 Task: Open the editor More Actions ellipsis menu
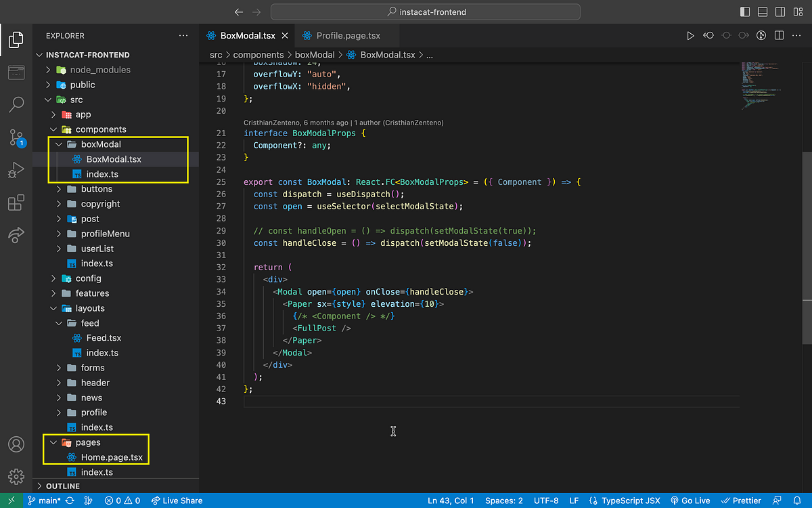pyautogui.click(x=796, y=35)
